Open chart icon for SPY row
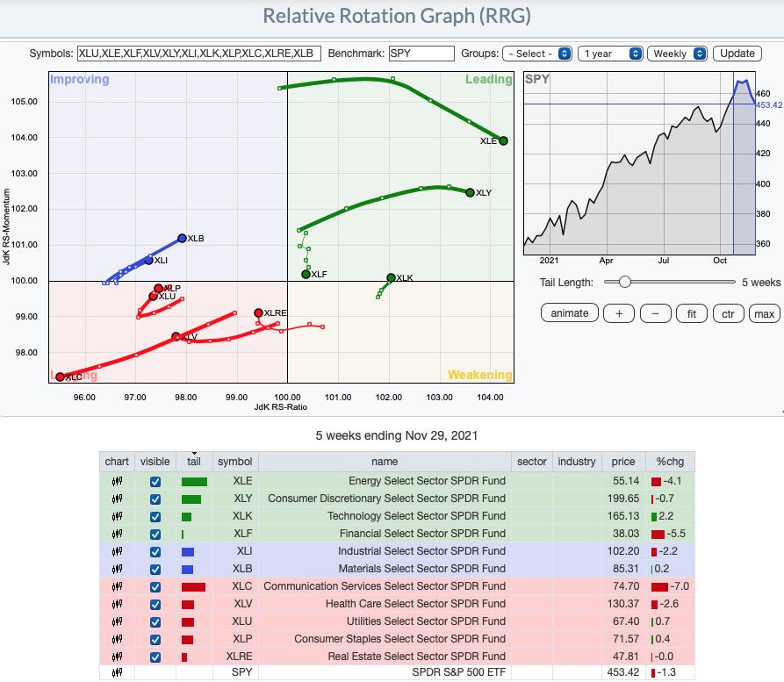Viewport: 784px width, 682px height. pos(117,672)
